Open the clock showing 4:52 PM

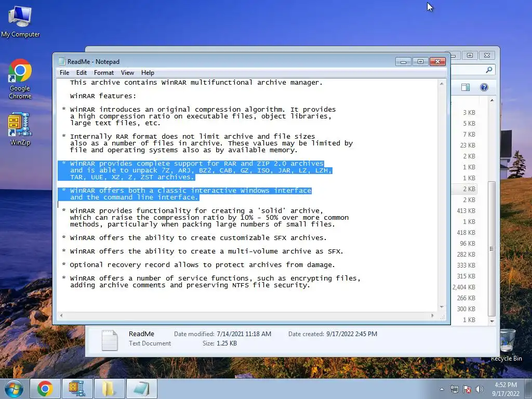tap(506, 389)
